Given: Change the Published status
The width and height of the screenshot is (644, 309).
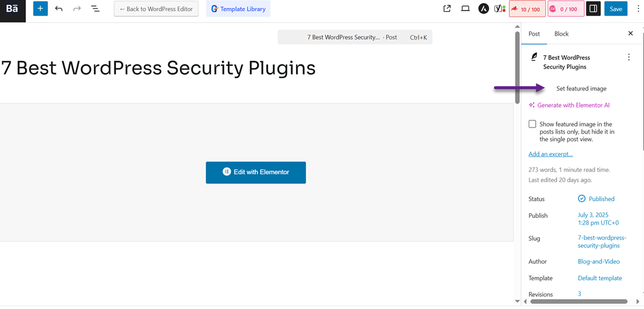Looking at the screenshot, I should click(596, 199).
